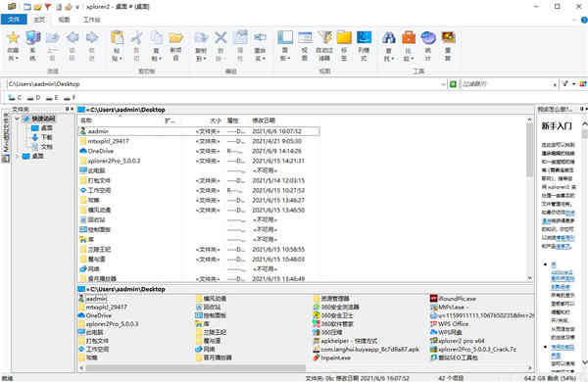Viewport: 588px width, 382px height.
Task: Create a new folder with the open-folder icon
Action: [175, 37]
